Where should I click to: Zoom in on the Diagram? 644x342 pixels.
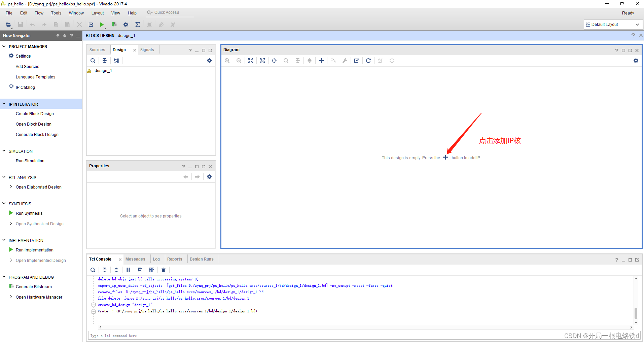click(227, 61)
